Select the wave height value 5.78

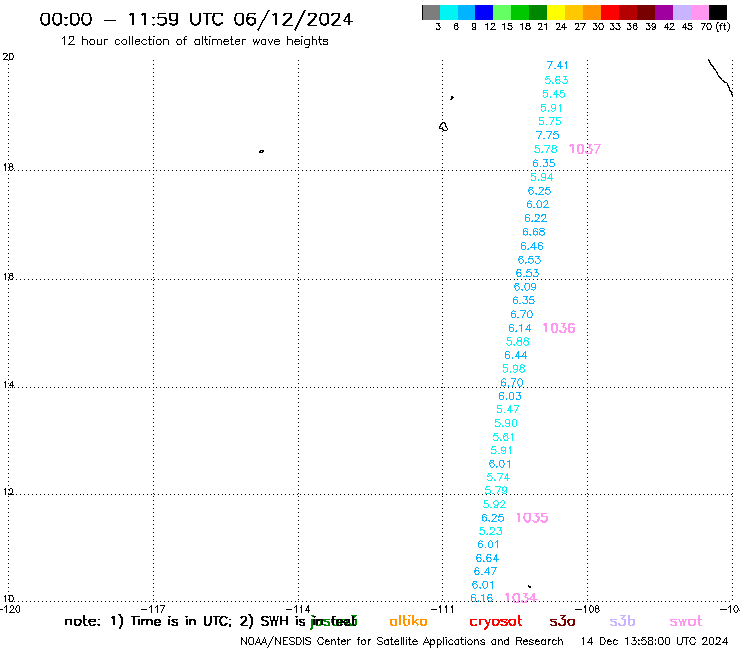[x=546, y=149]
